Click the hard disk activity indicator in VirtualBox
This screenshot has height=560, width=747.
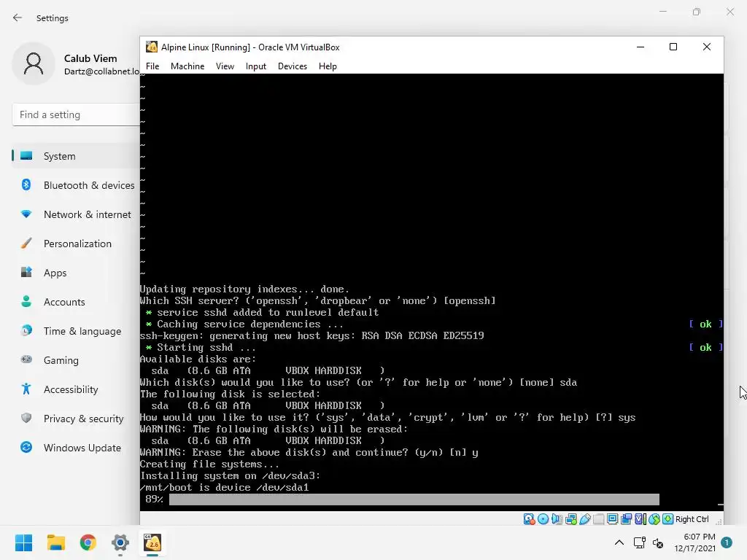pyautogui.click(x=529, y=519)
